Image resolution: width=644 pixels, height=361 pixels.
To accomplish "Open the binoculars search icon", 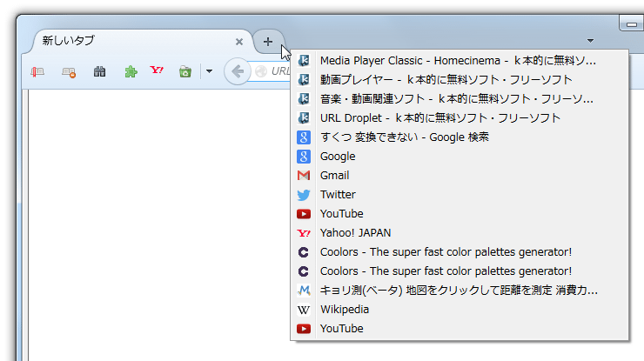I will coord(99,72).
